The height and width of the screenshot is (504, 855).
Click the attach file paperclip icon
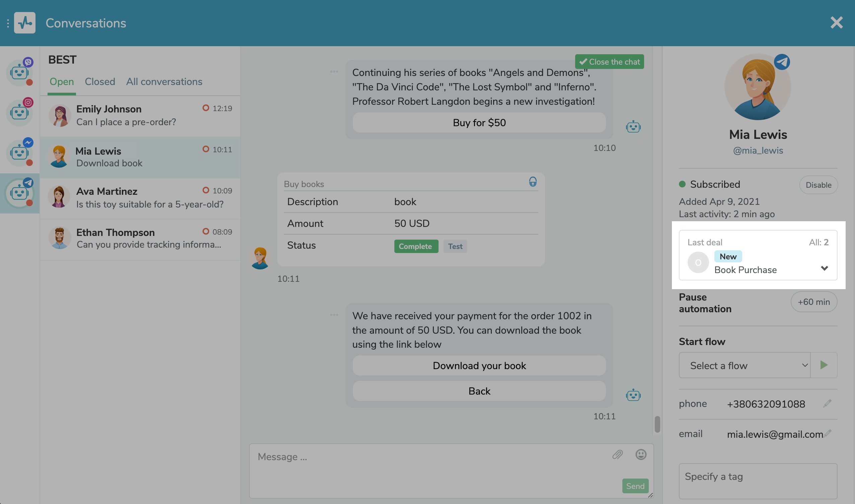(x=617, y=454)
